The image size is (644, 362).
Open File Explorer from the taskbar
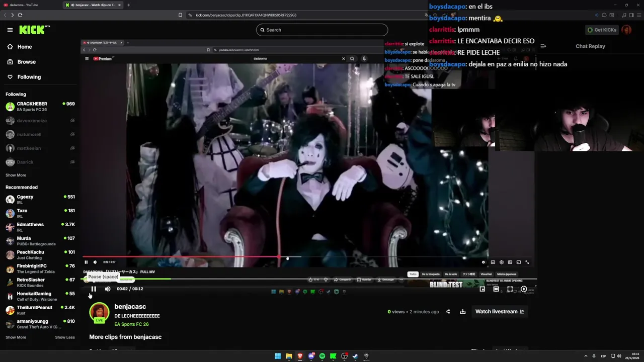pyautogui.click(x=289, y=356)
